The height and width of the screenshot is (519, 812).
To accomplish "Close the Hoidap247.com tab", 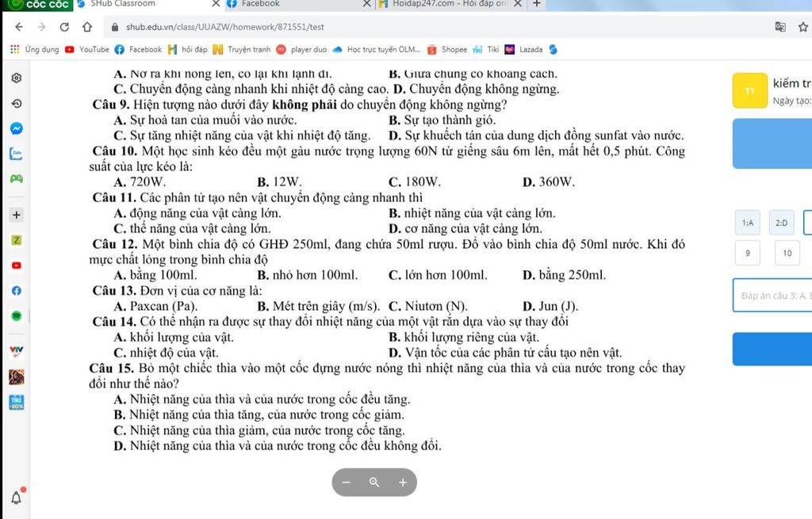I will click(517, 4).
